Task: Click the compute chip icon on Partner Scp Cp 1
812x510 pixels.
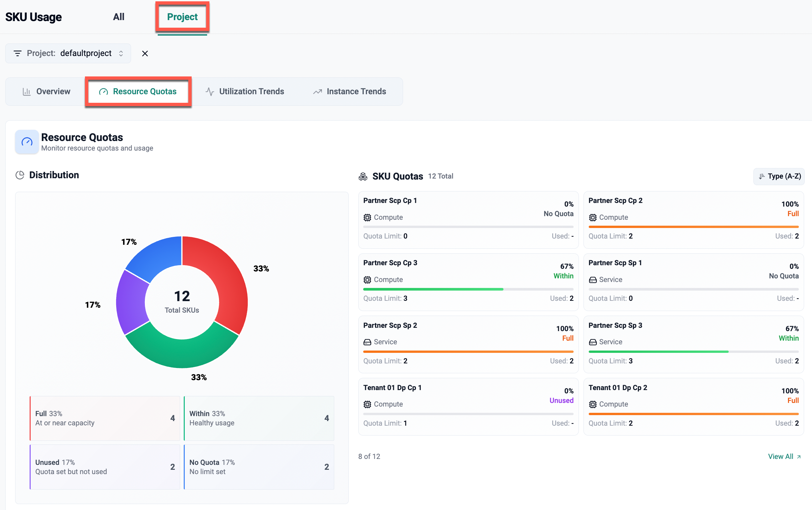Action: (367, 217)
